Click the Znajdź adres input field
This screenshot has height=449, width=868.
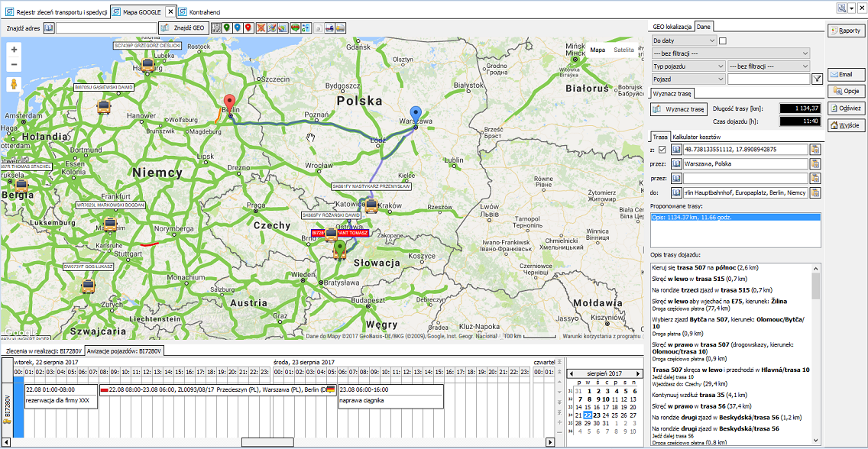[105, 27]
